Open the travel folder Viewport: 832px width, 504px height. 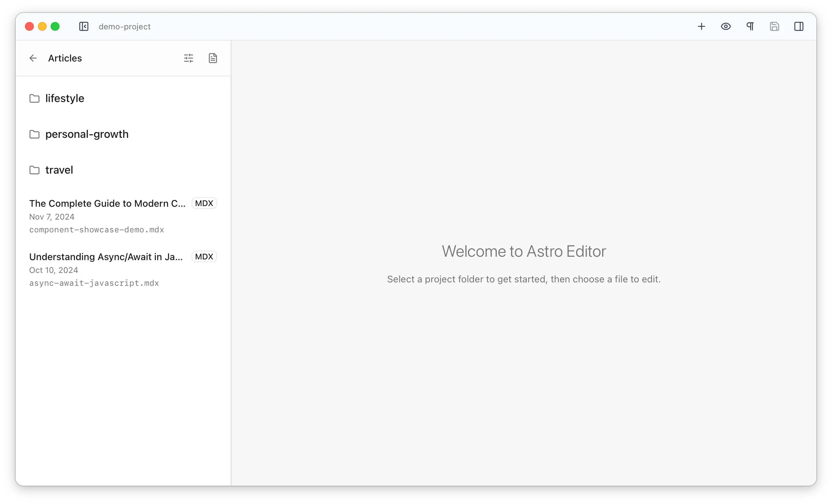pyautogui.click(x=123, y=170)
